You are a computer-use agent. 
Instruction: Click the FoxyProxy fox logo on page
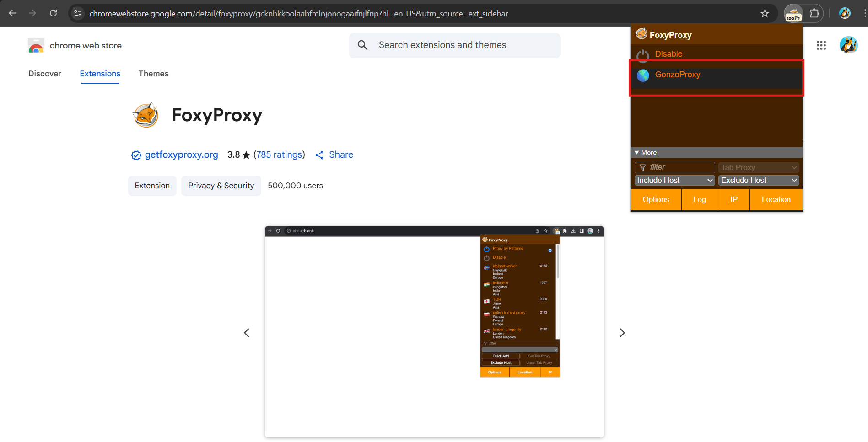coord(146,115)
